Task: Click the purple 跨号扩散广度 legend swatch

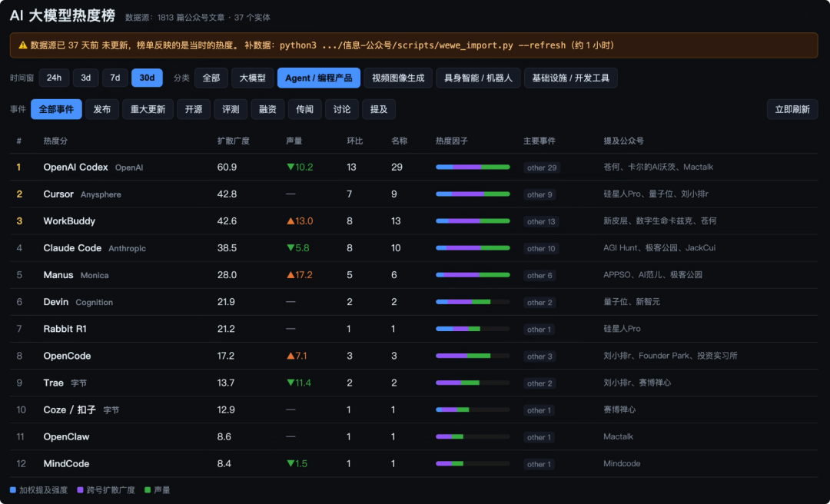Action: 81,491
